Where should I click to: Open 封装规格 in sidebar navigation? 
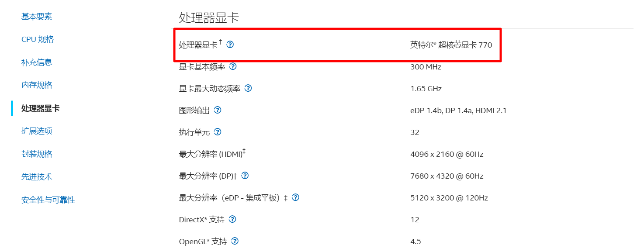pyautogui.click(x=37, y=154)
